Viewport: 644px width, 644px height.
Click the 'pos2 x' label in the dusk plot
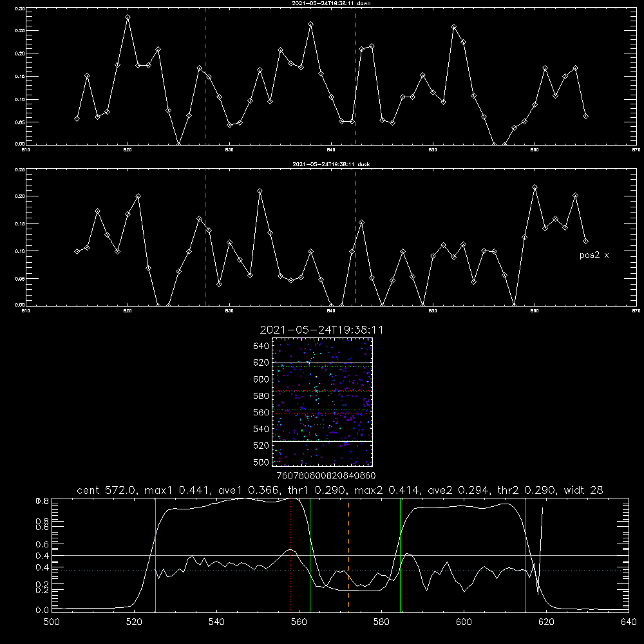[594, 255]
